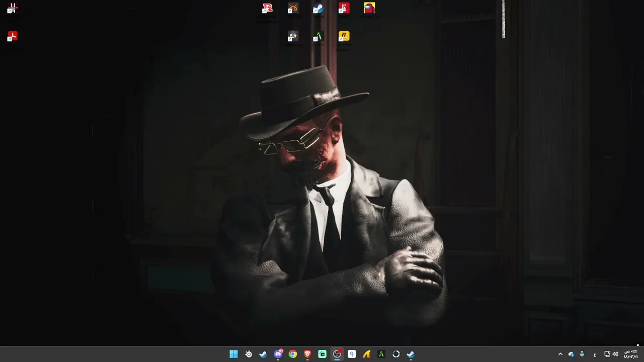Screen dimensions: 644x362
Task: Open Brave browser from taskbar
Action: pos(307,354)
